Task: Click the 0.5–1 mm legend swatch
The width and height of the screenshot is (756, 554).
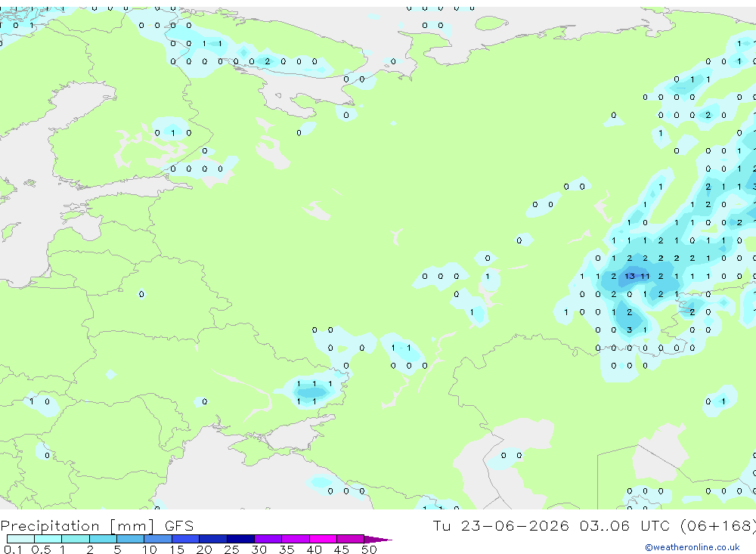Action: (x=48, y=539)
